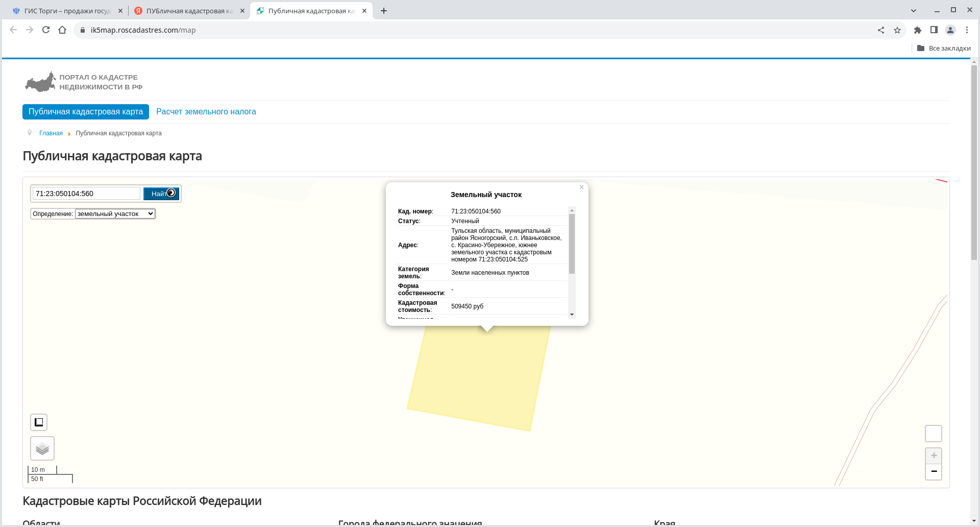Click the cadastral number search field
Screen dimensions: 980x527
click(86, 194)
